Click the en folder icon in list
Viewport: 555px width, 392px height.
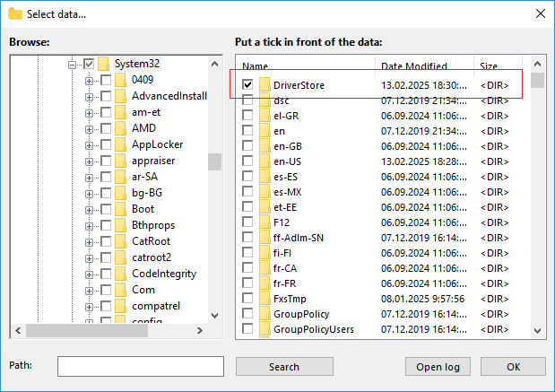pos(264,131)
